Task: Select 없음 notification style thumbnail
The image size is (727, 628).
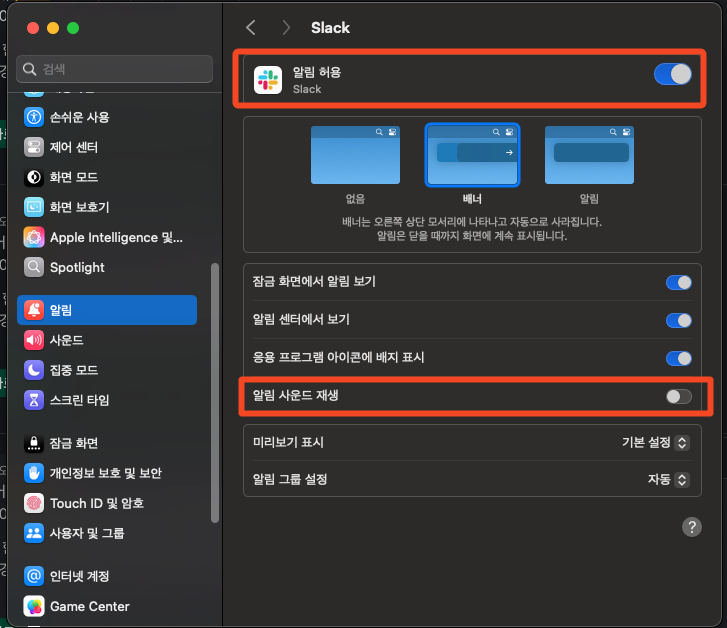Action: 355,155
